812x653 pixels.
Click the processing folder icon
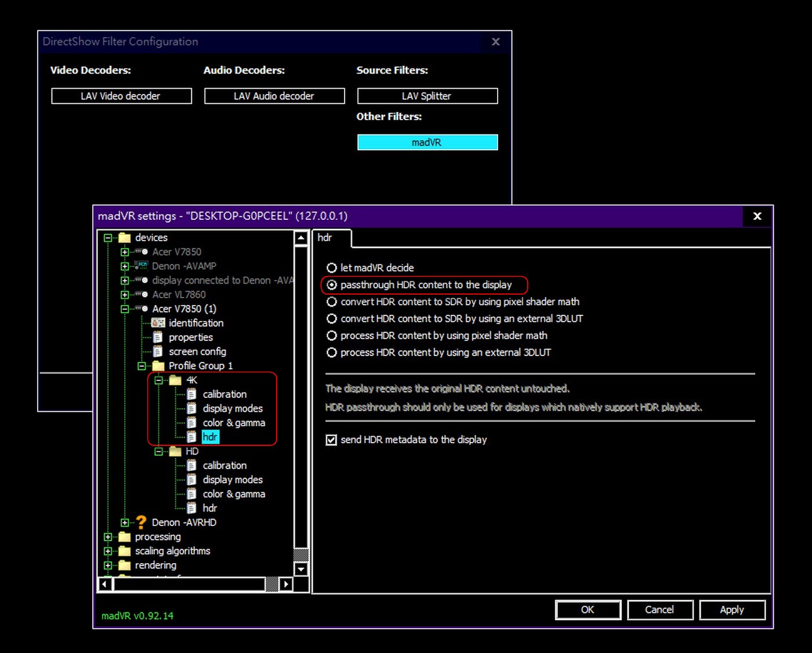[124, 537]
